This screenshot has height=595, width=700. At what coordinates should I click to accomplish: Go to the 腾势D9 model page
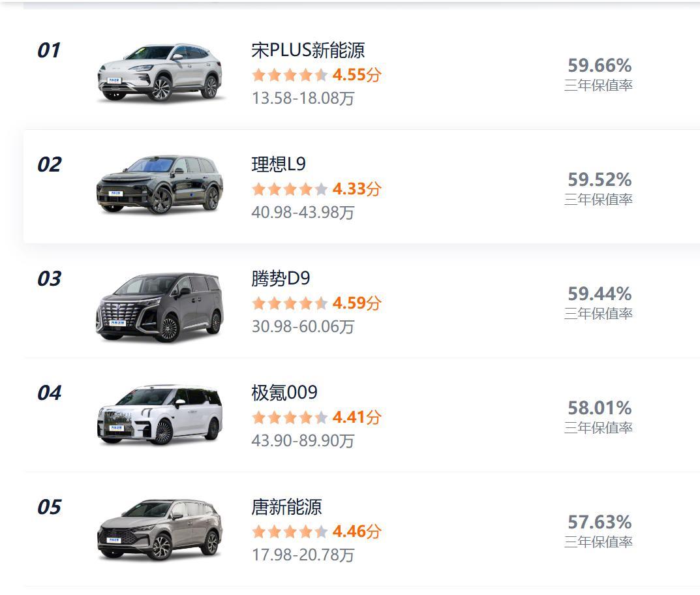pyautogui.click(x=281, y=279)
